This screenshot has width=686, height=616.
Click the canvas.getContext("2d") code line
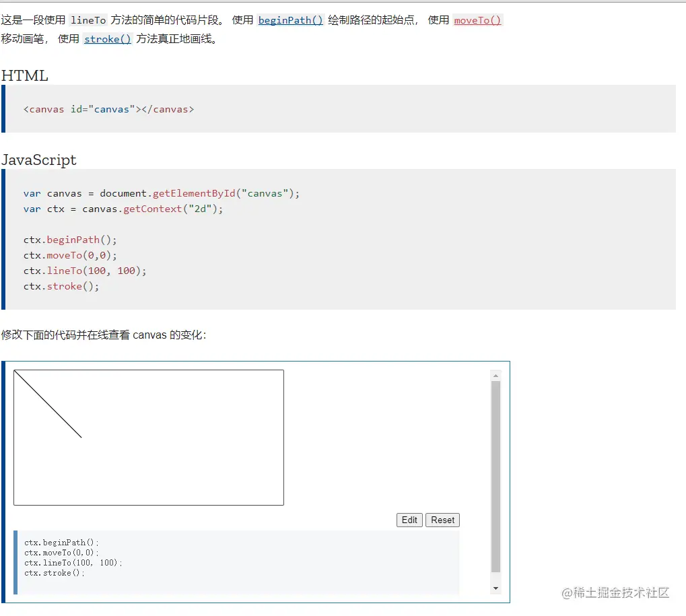(123, 209)
